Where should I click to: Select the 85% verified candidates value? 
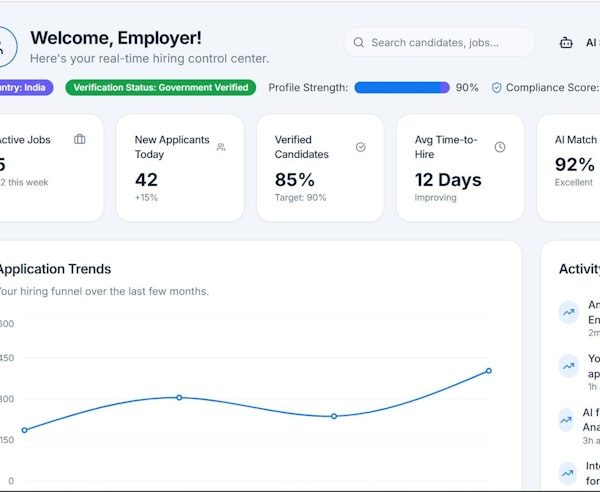tap(295, 180)
